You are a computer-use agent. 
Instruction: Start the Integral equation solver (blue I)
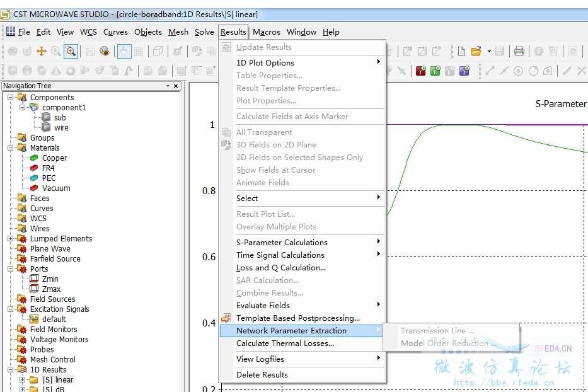tap(464, 71)
